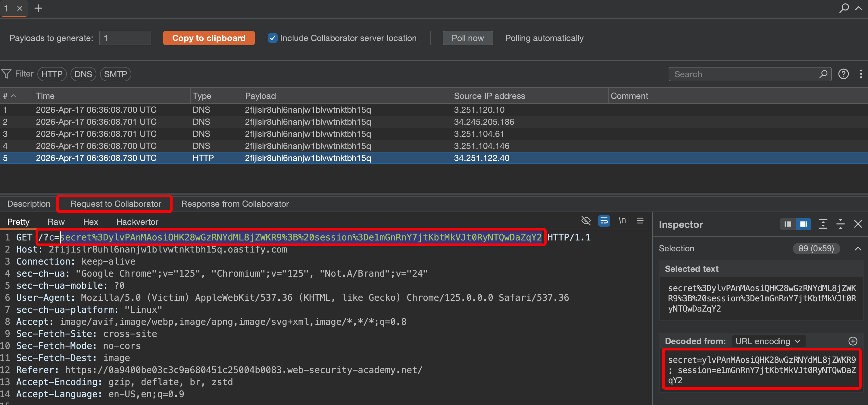The height and width of the screenshot is (405, 868).
Task: Switch Inspector to left-docked layout icon
Action: pos(788,224)
